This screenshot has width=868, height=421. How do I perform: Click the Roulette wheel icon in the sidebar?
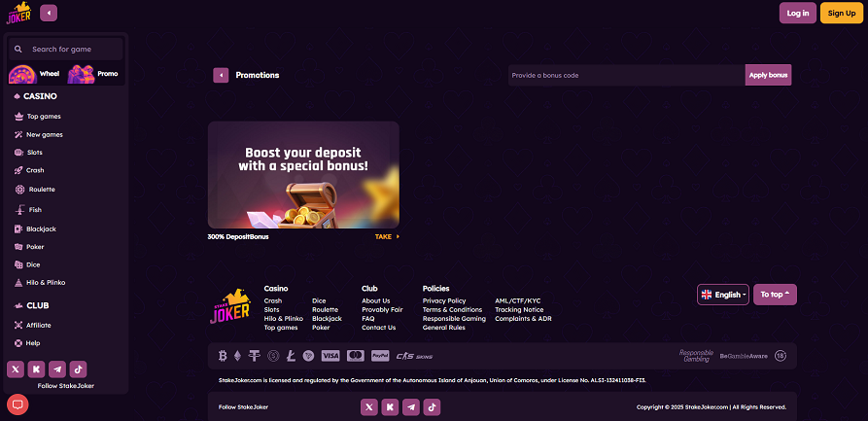coord(20,190)
